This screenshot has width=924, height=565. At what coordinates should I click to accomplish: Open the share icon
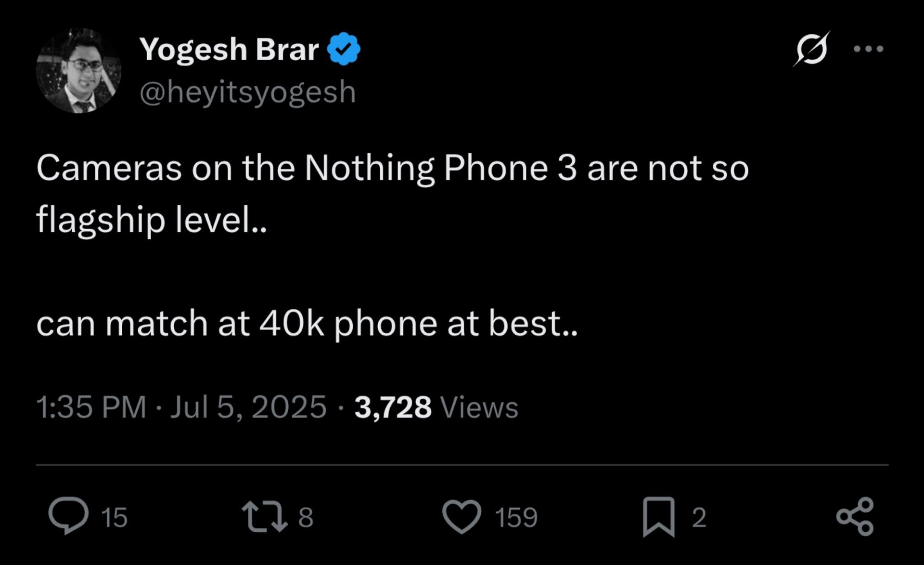click(854, 516)
